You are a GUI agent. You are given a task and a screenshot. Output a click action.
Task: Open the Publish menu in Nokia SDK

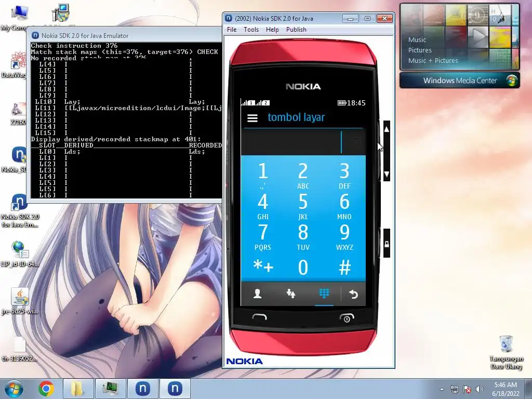pyautogui.click(x=296, y=30)
